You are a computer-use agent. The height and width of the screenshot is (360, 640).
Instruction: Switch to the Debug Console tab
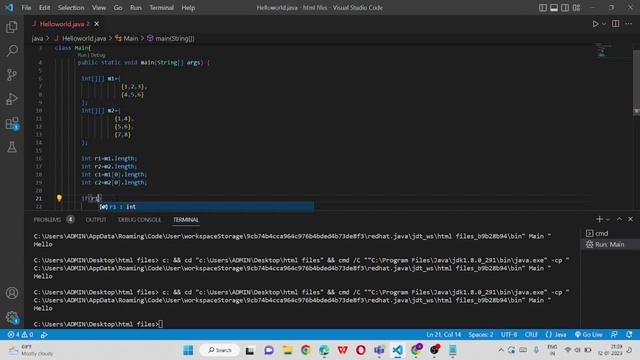[140, 220]
